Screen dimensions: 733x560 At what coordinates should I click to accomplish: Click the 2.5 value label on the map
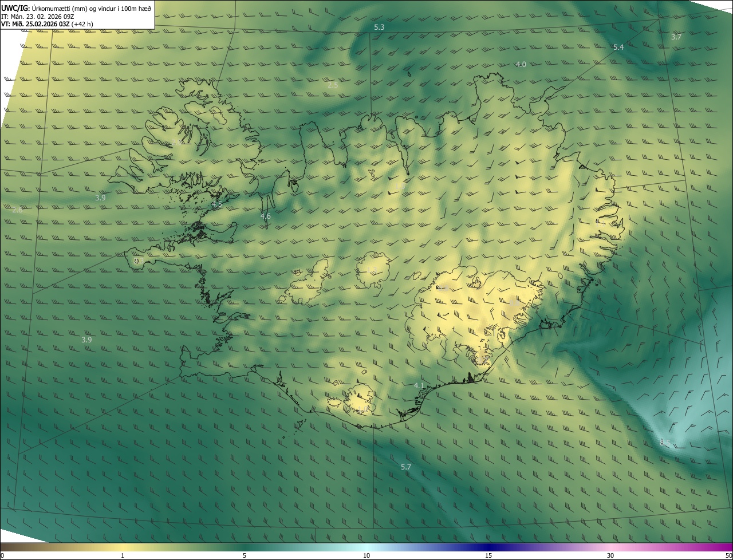pyautogui.click(x=333, y=85)
